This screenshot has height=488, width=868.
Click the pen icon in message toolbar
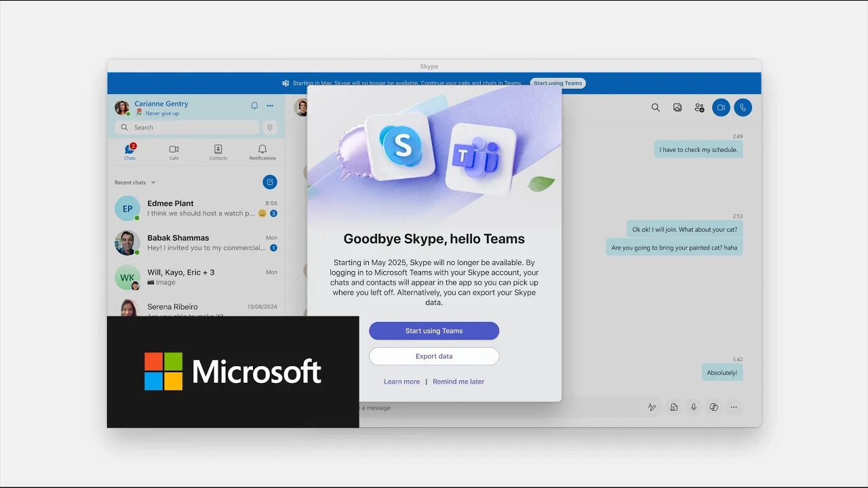(x=652, y=407)
